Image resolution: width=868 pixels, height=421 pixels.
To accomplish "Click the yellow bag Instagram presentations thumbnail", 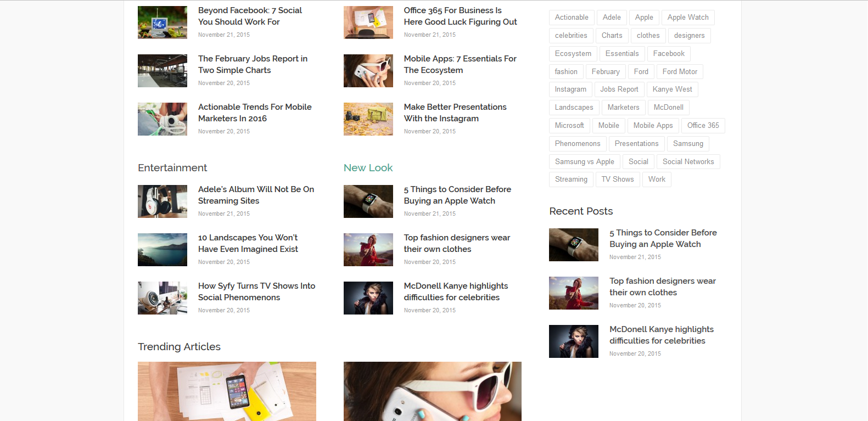I will coord(368,119).
